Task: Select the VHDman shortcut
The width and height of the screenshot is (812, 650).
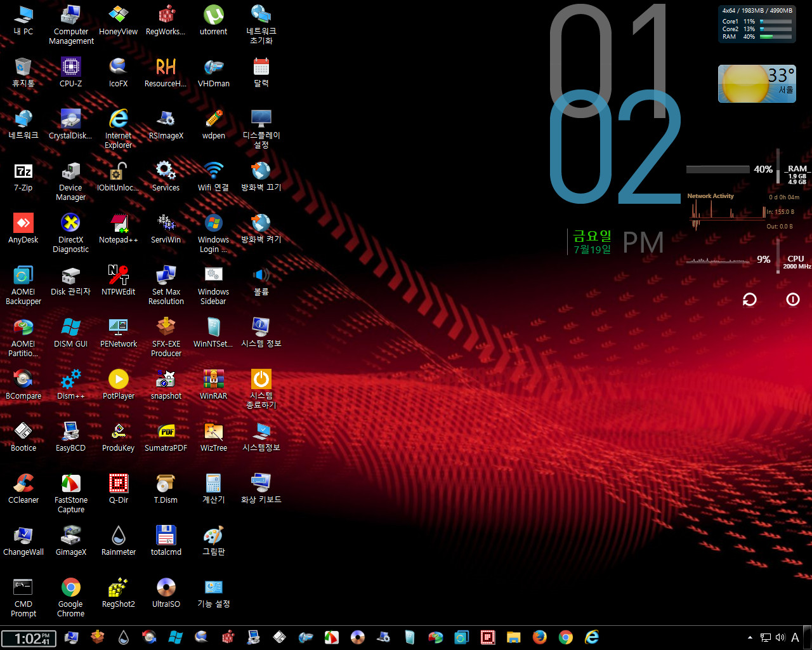Action: click(213, 72)
